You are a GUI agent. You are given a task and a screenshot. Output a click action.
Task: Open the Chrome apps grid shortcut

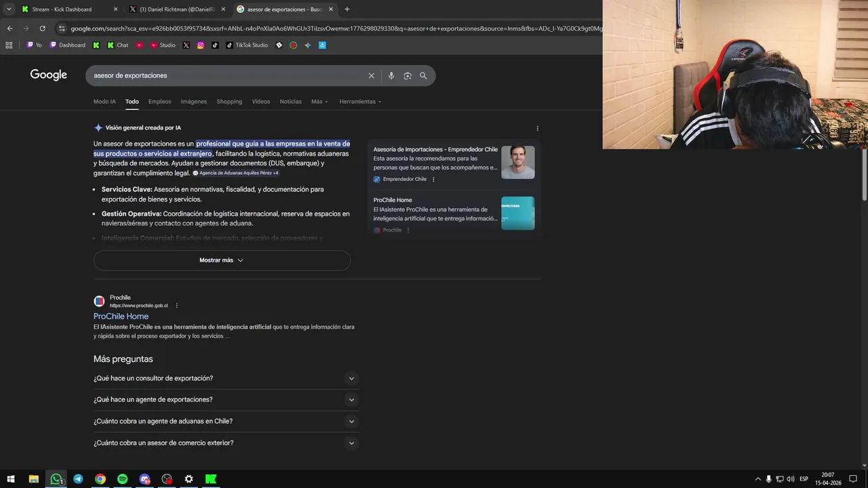[9, 45]
